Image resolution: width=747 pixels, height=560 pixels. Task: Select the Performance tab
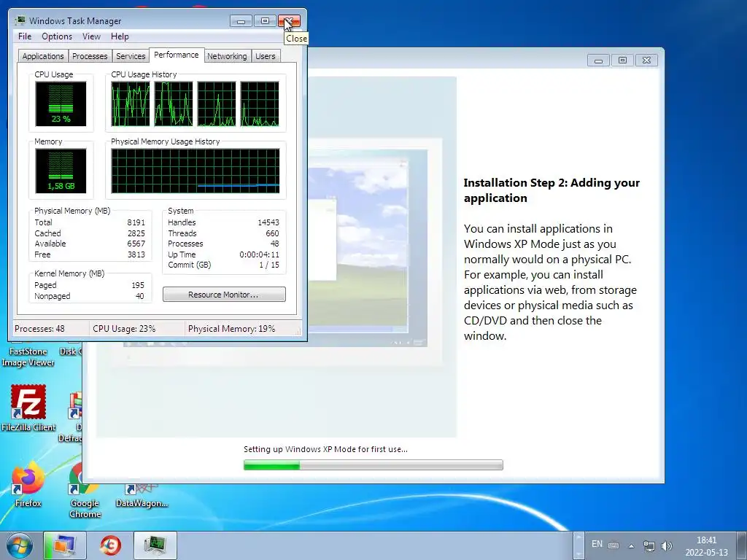tap(177, 55)
